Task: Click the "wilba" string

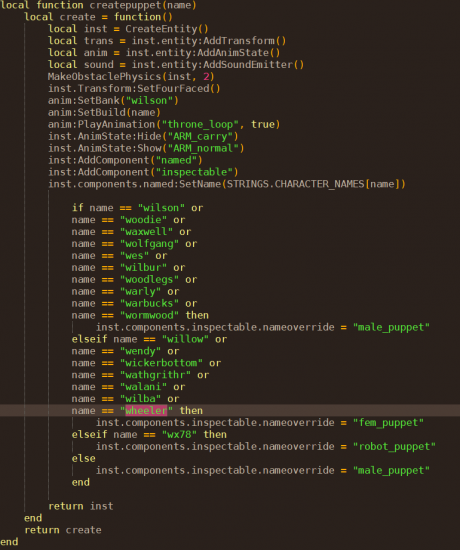Action: pyautogui.click(x=140, y=398)
